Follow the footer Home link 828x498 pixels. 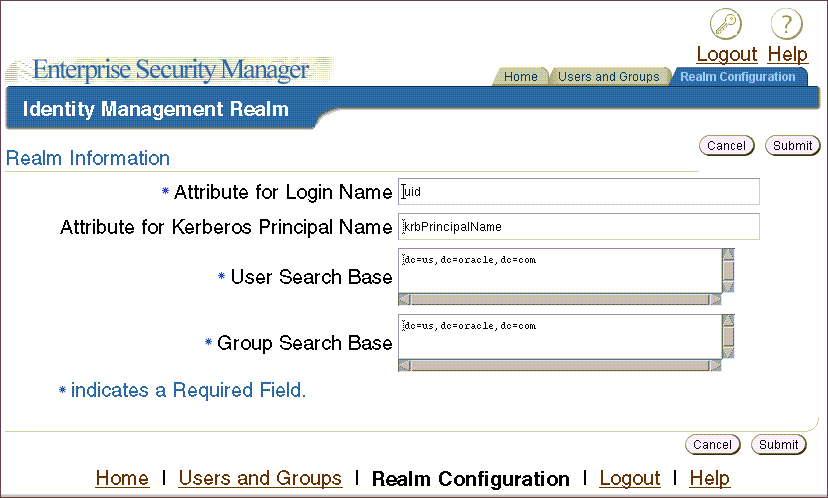(122, 479)
